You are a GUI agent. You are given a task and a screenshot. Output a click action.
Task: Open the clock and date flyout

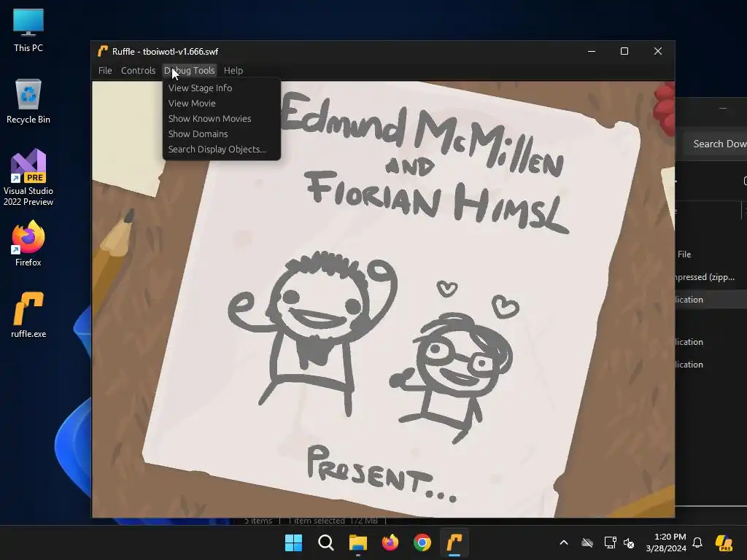click(666, 542)
